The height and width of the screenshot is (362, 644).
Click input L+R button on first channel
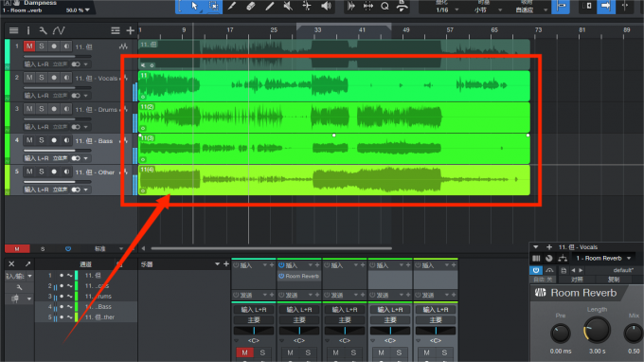pyautogui.click(x=254, y=309)
